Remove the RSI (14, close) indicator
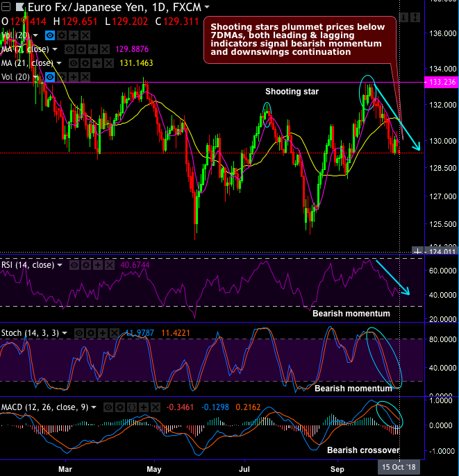The image size is (459, 476). [110, 265]
